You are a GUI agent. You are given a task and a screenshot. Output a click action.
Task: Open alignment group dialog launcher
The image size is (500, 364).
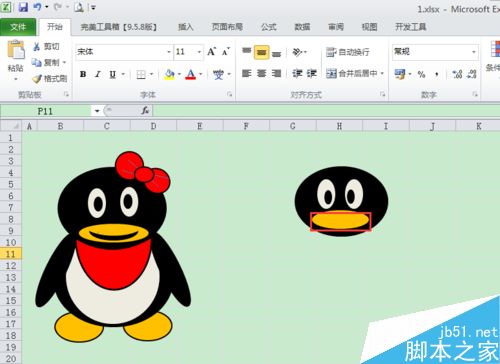(382, 95)
